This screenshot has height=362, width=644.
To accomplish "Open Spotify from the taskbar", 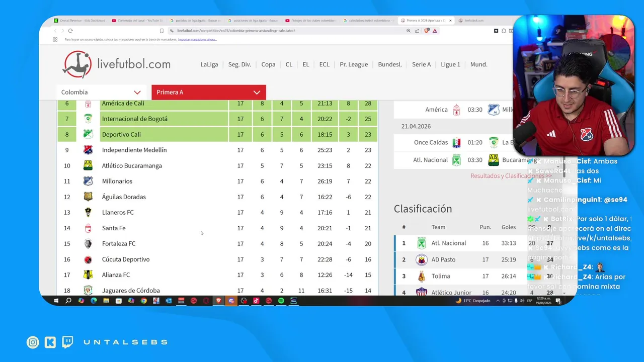I will point(281,301).
